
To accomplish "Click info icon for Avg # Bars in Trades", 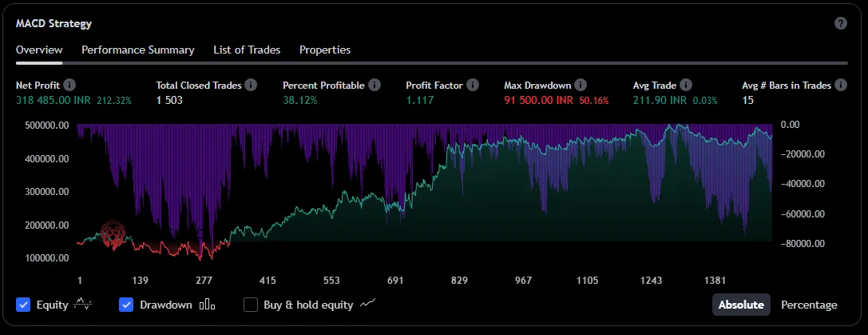I will coord(842,85).
